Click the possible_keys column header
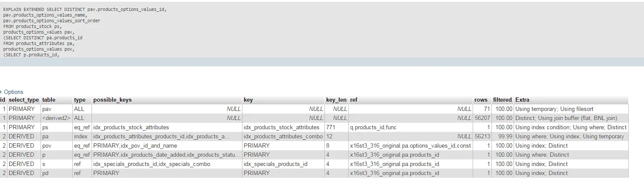This screenshot has height=190, width=644. pos(112,100)
